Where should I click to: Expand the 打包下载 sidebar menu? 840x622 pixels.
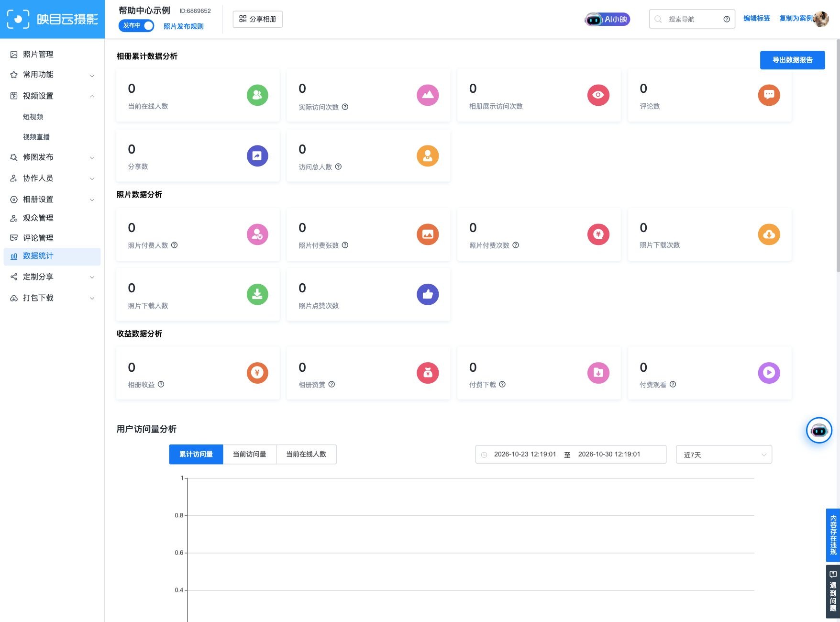(53, 298)
